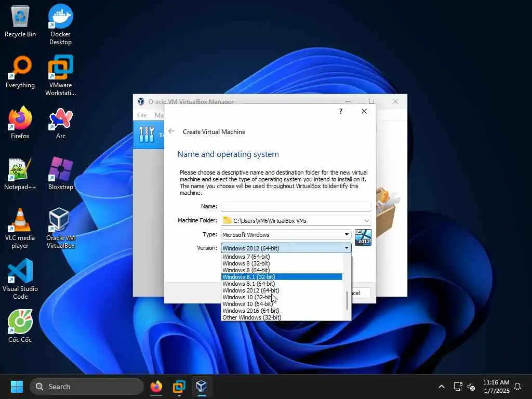Open the muted volume tray icon
Viewport: 532px width, 399px height.
point(471,387)
